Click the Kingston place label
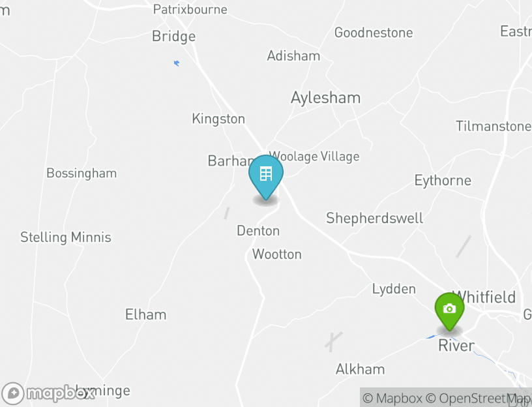The width and height of the screenshot is (532, 407). (x=218, y=119)
